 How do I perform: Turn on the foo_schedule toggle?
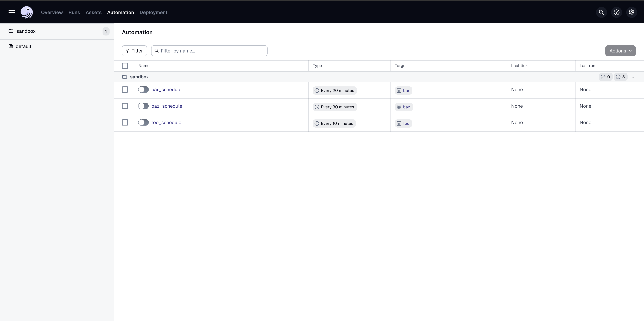(143, 122)
